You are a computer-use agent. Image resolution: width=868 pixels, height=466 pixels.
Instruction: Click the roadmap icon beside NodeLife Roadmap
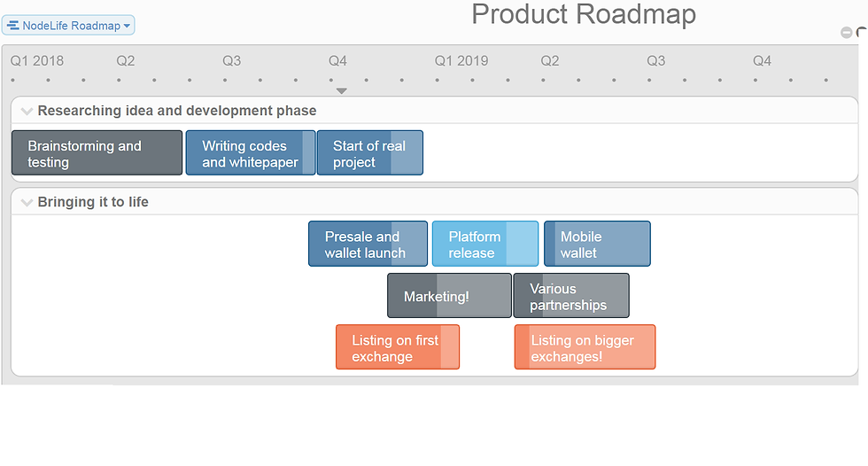pos(12,26)
